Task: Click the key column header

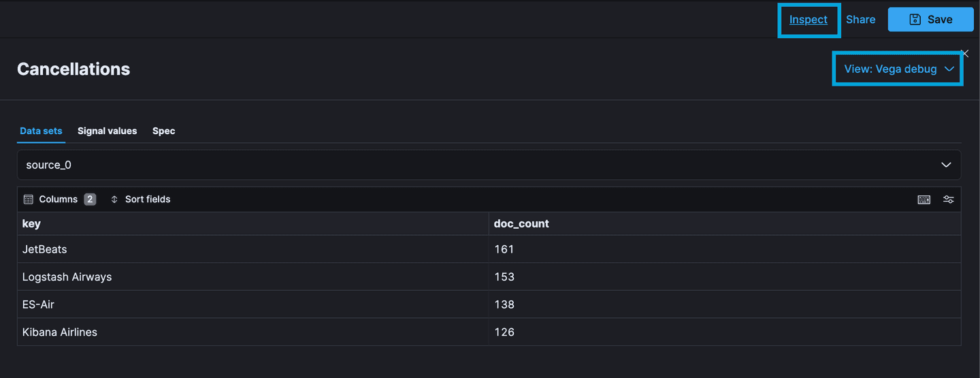Action: click(31, 223)
